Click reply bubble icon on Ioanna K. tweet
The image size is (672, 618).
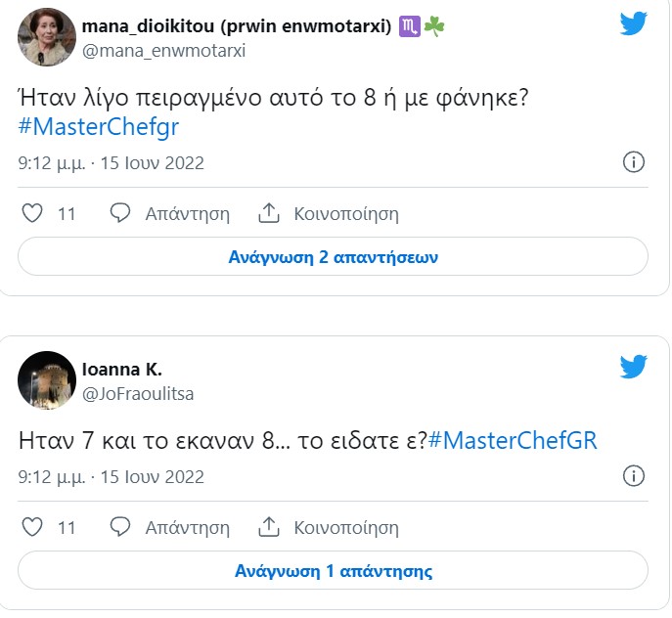tap(120, 527)
